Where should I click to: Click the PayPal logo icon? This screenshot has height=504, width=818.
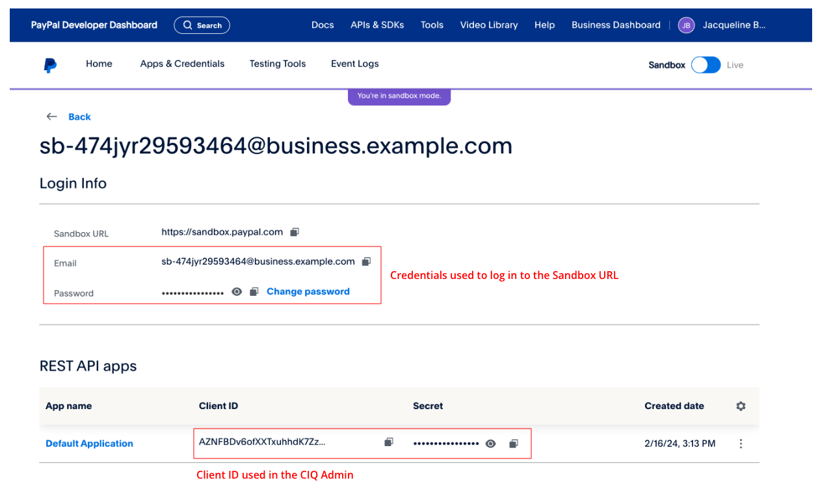tap(50, 64)
